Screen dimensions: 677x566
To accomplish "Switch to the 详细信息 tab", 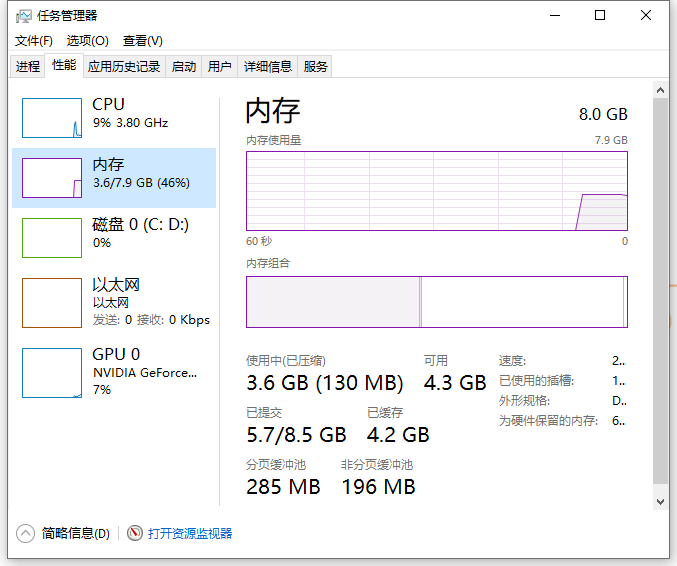I will click(x=268, y=67).
